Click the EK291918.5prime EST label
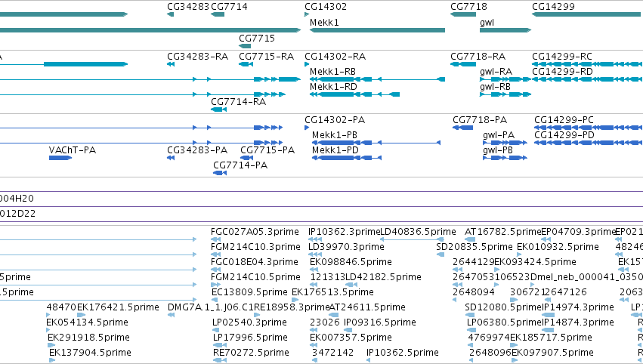The image size is (643, 364). (88, 338)
